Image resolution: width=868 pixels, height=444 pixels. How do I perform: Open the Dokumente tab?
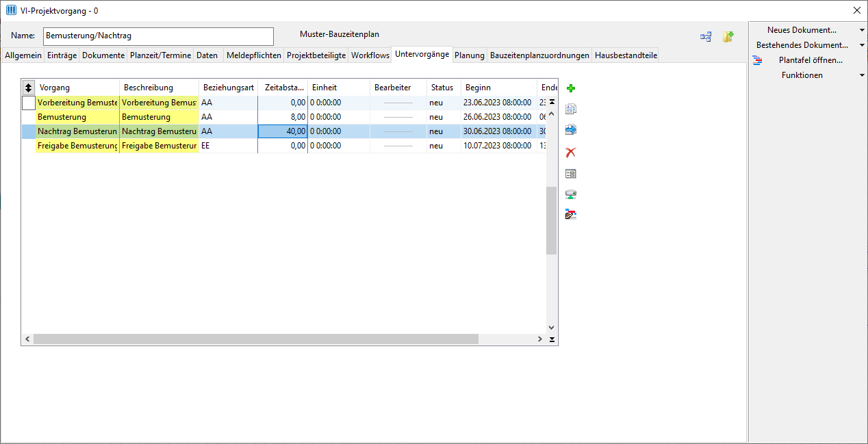click(103, 55)
